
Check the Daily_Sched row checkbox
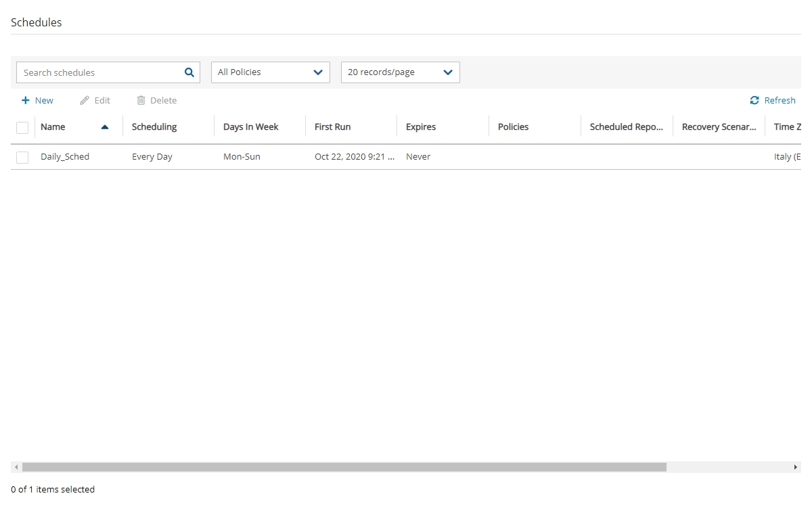(22, 157)
